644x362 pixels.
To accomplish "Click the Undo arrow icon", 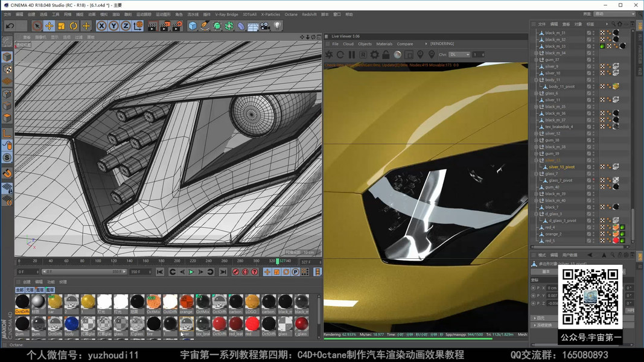I will (x=10, y=26).
